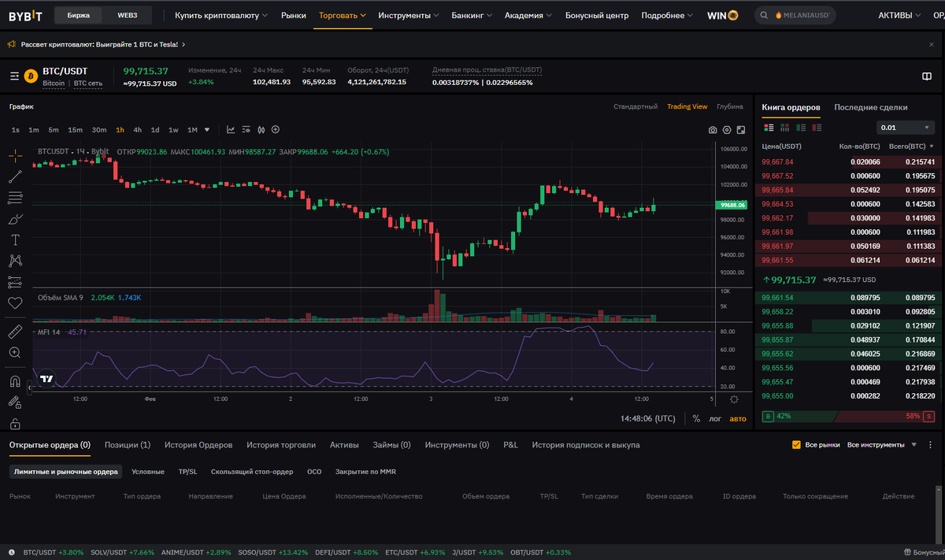This screenshot has height=560, width=945.
Task: Switch to the Глубина chart view
Action: click(x=730, y=106)
